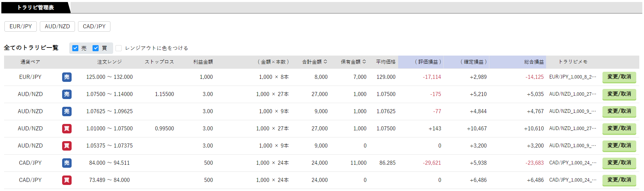Sort by the 保有金額 column arrows
The width and height of the screenshot is (644, 191).
pyautogui.click(x=364, y=62)
